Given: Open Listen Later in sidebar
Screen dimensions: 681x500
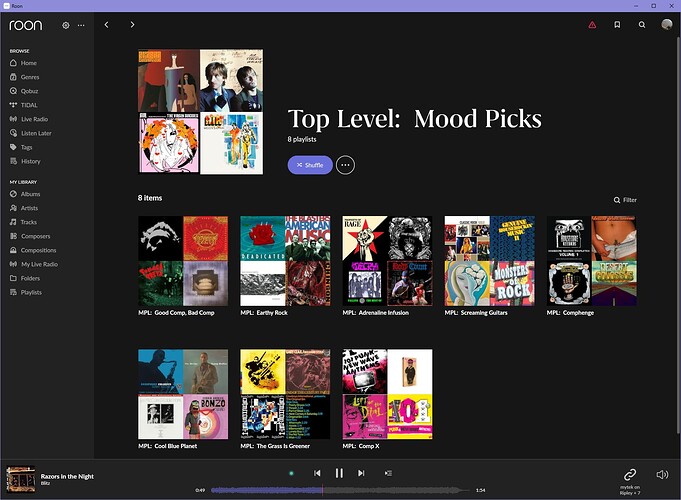Looking at the screenshot, I should click(36, 133).
